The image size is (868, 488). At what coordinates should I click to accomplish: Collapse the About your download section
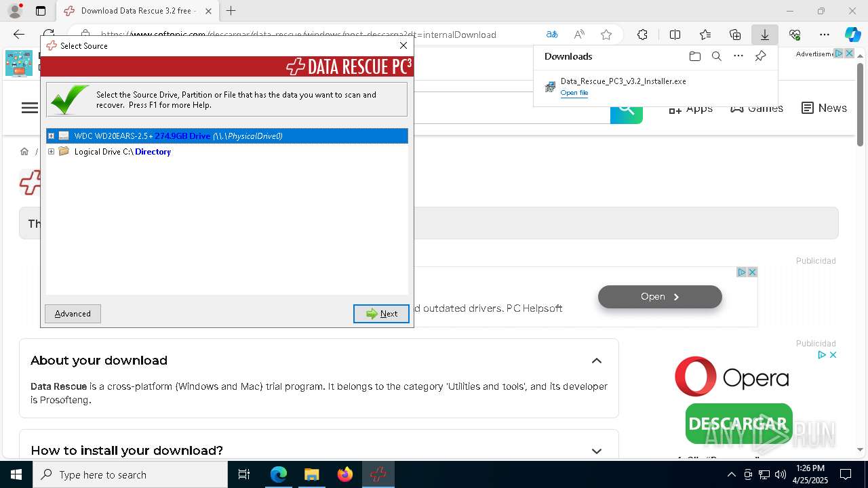[597, 361]
